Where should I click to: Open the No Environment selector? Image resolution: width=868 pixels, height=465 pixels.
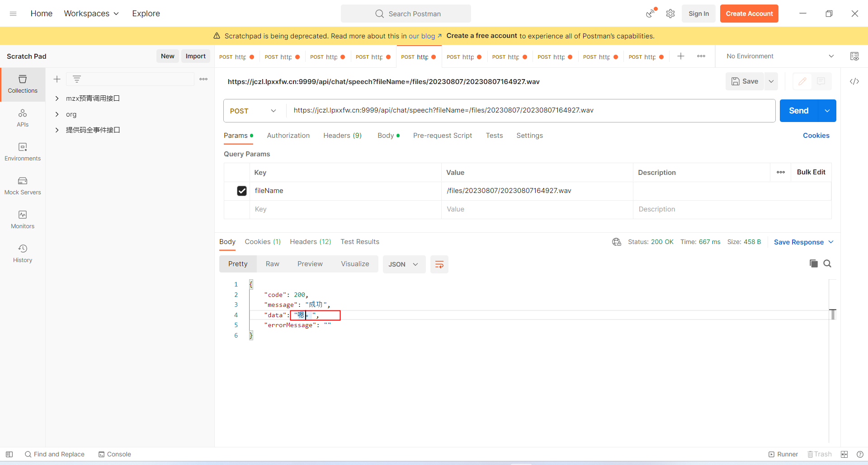tap(780, 56)
